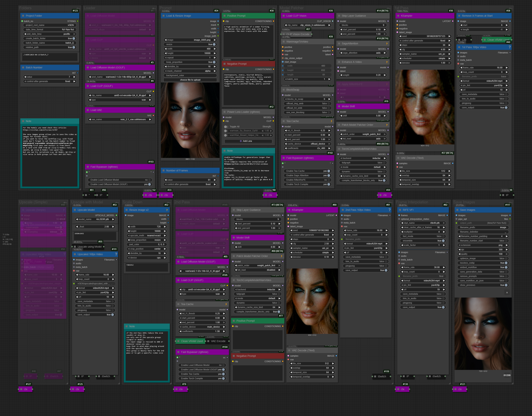
Task: Open the clip_vision_h.safetensors clip_name dropdown
Action: pyautogui.click(x=307, y=25)
